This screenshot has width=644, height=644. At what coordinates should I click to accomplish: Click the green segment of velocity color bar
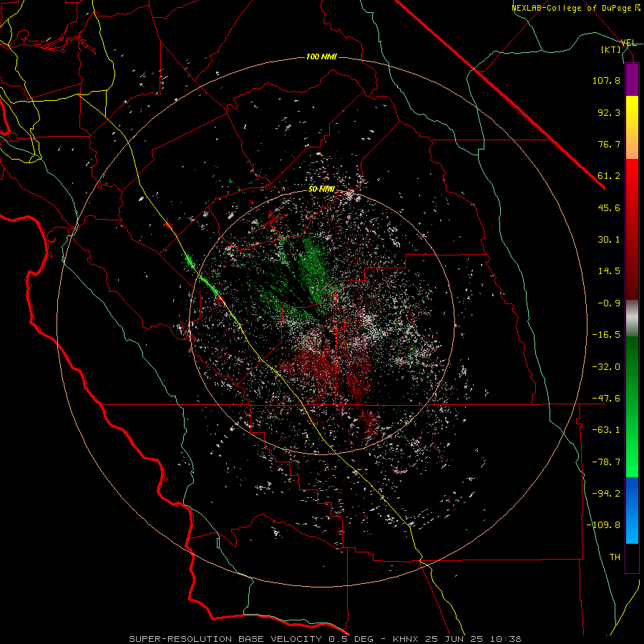[632, 406]
